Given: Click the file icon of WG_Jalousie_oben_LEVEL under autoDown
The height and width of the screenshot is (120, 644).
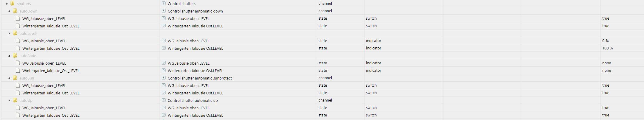Looking at the screenshot, I should click(18, 18).
